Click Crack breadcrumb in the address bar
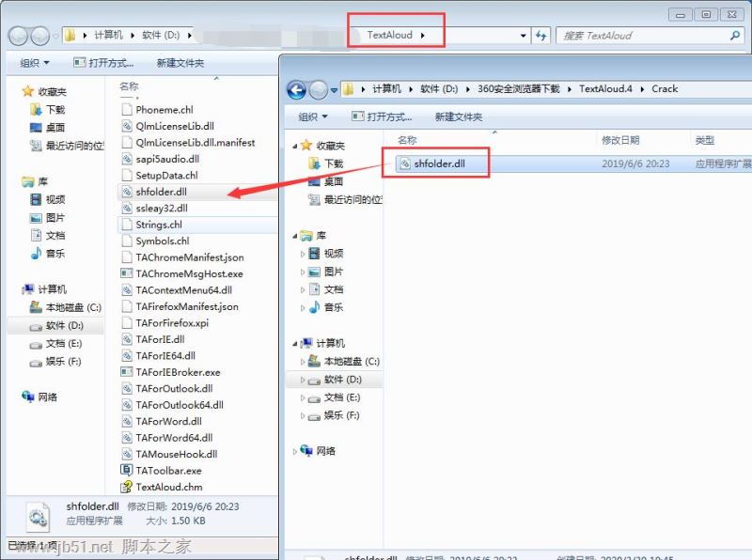The width and height of the screenshot is (752, 560). [665, 88]
